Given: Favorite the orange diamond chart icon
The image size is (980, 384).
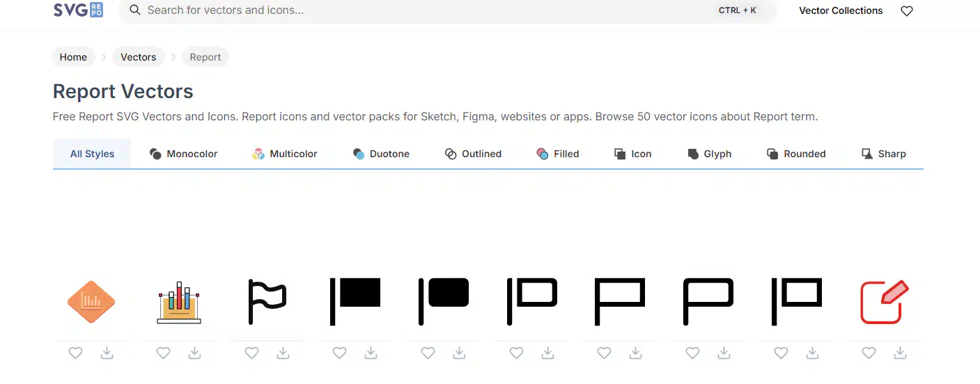Looking at the screenshot, I should point(75,353).
